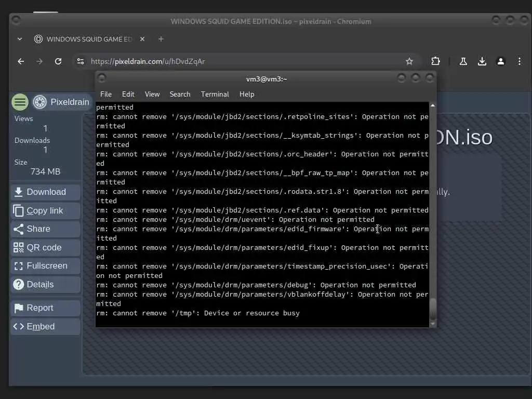Click the Copy link button
This screenshot has height=399, width=532.
click(46, 211)
